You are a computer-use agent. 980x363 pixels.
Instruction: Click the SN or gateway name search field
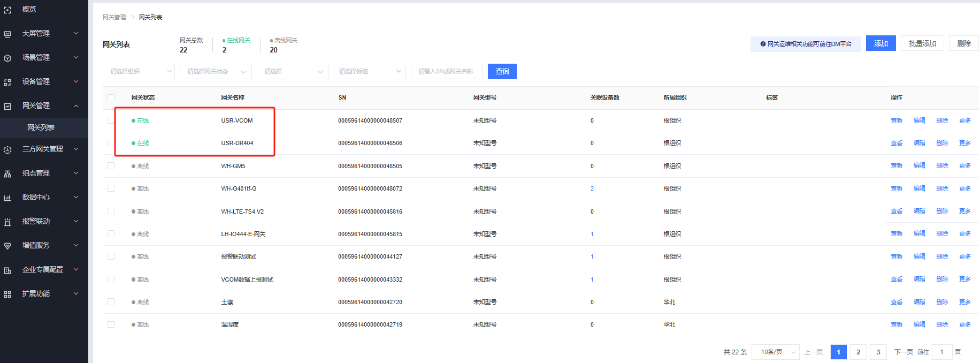click(447, 71)
